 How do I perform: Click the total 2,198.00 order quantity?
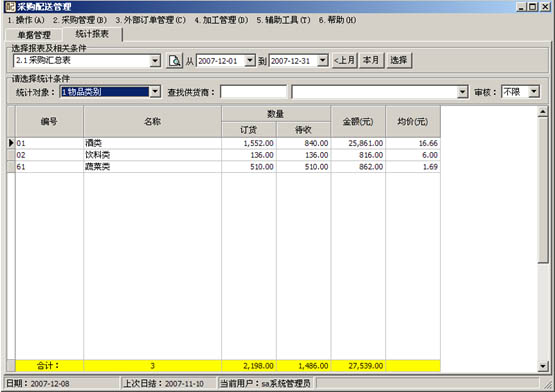(249, 366)
